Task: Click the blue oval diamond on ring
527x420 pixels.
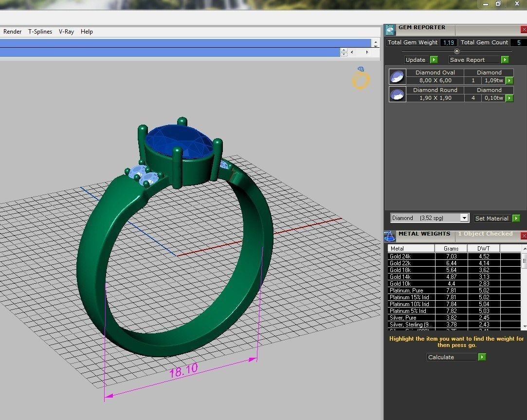Action: 180,141
